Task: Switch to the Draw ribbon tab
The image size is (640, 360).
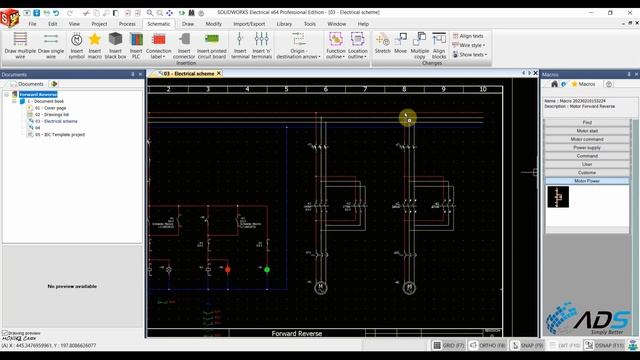Action: point(188,24)
